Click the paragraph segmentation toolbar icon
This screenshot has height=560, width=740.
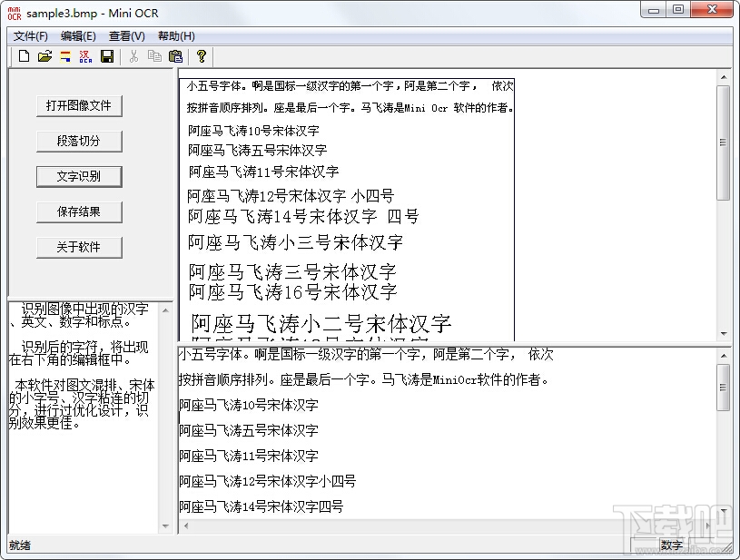coord(65,56)
